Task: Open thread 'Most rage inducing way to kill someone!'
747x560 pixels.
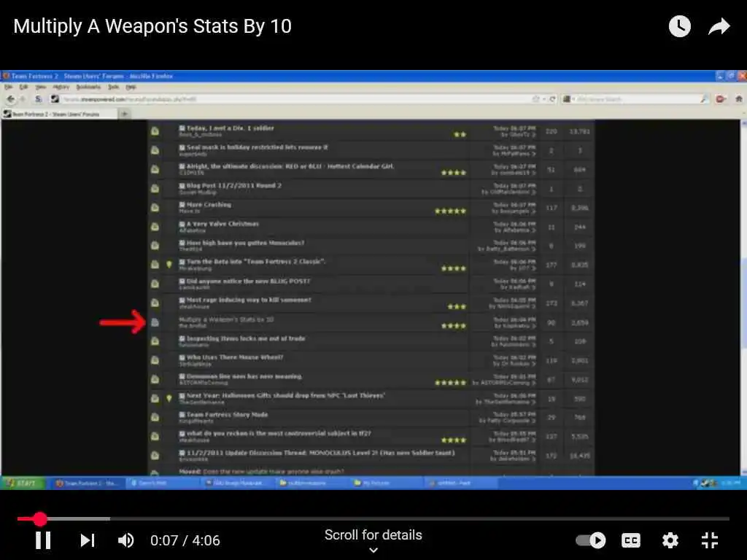Action: tap(249, 300)
